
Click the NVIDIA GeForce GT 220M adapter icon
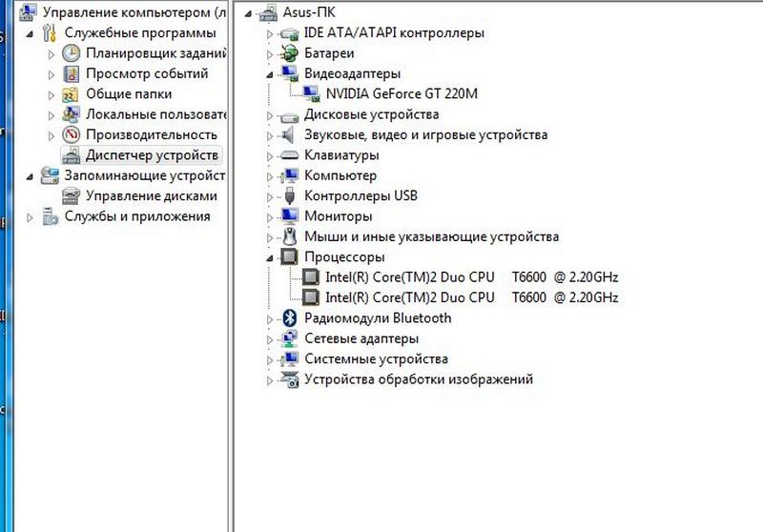coord(311,93)
